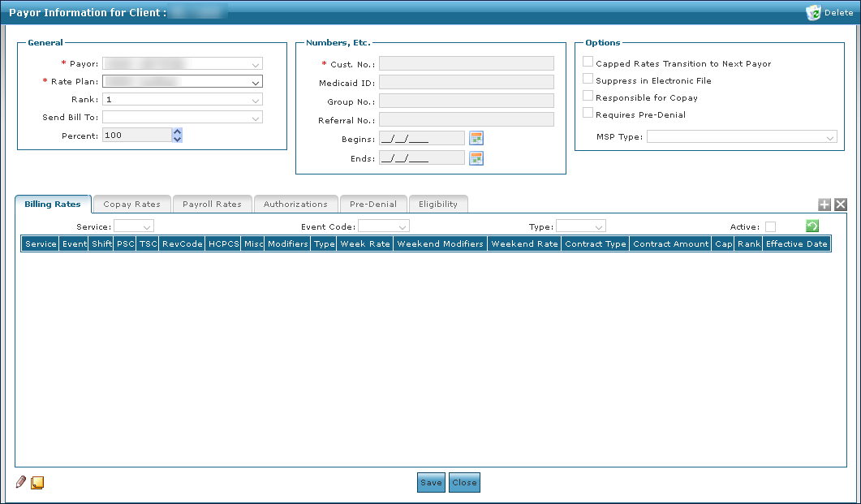Click the Save button
Image resolution: width=861 pixels, height=504 pixels.
coord(431,483)
